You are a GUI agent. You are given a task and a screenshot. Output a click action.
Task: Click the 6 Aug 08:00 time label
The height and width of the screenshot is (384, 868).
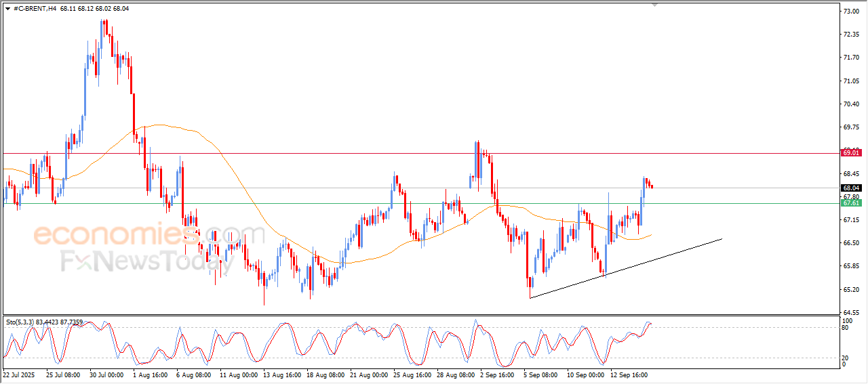(x=193, y=375)
